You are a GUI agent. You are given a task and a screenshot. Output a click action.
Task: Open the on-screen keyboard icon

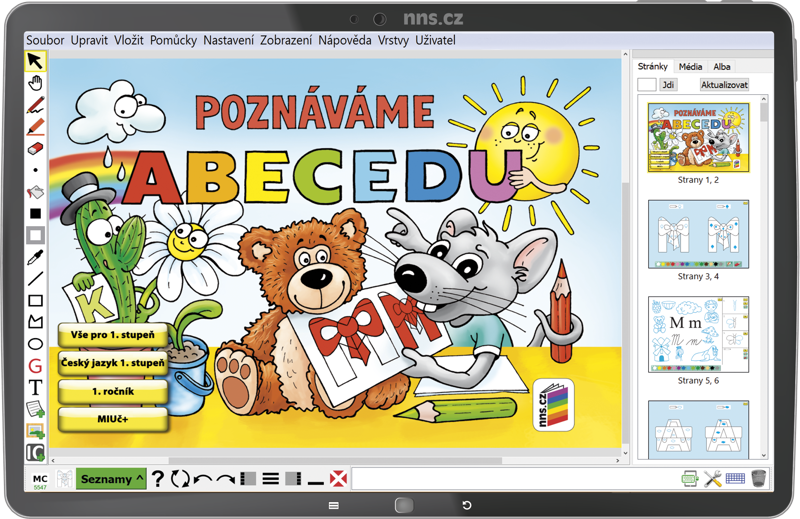tap(735, 479)
